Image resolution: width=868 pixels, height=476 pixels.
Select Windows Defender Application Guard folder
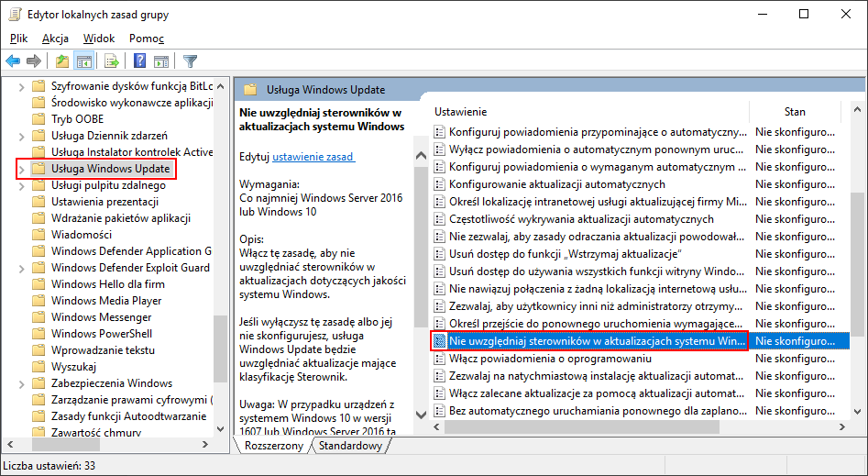coord(131,251)
